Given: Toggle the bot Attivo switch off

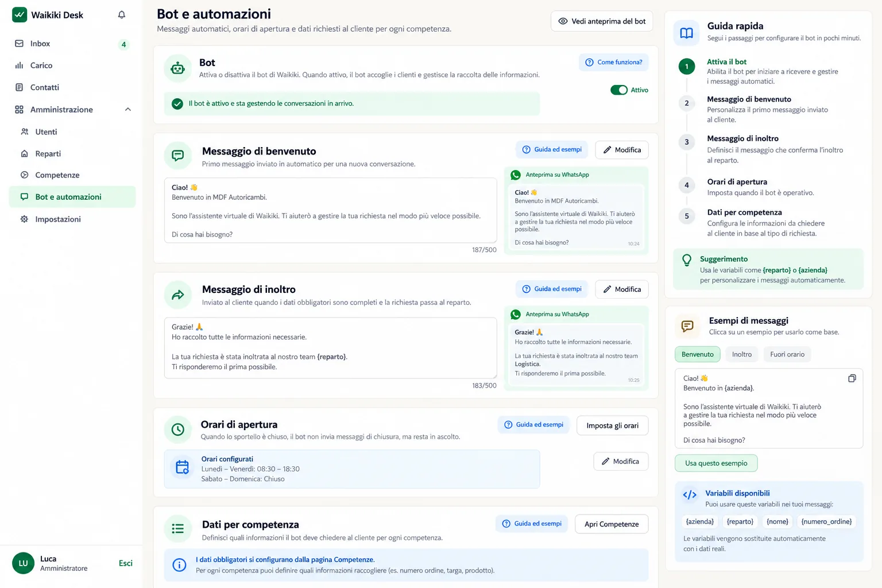Looking at the screenshot, I should tap(619, 90).
